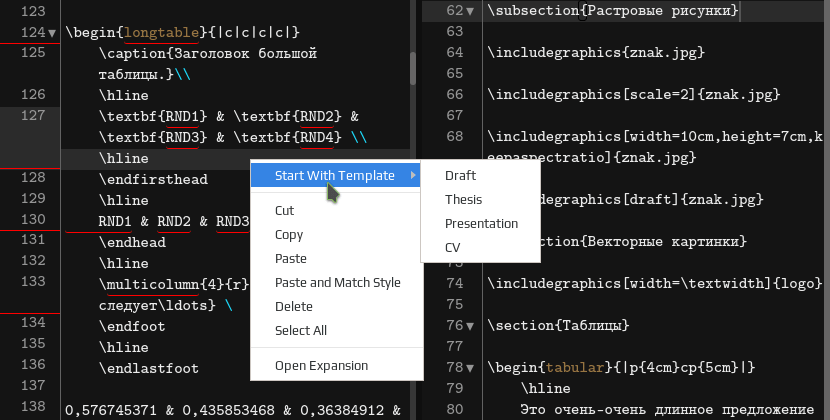
Task: Click line number 127 in left gutter
Action: tap(33, 115)
